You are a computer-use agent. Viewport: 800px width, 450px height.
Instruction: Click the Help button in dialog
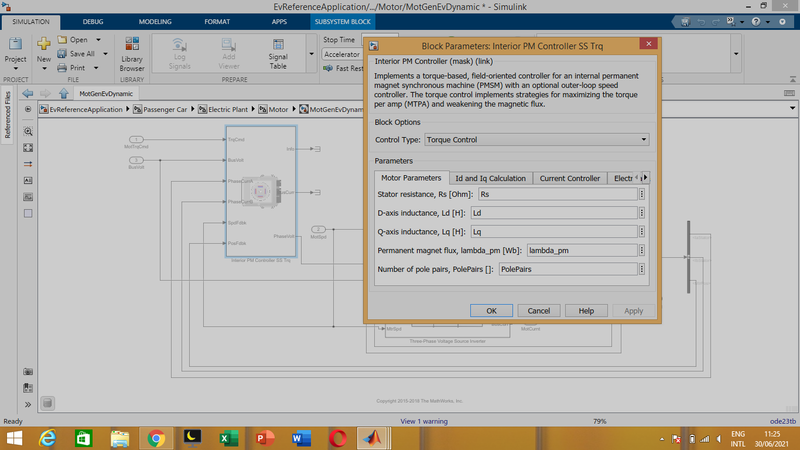tap(586, 311)
